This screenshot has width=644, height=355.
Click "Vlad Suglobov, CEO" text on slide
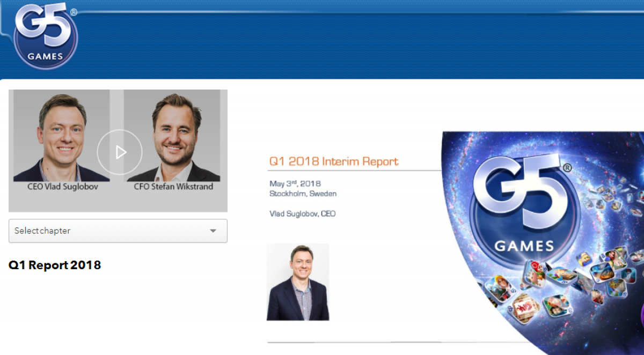coord(303,213)
